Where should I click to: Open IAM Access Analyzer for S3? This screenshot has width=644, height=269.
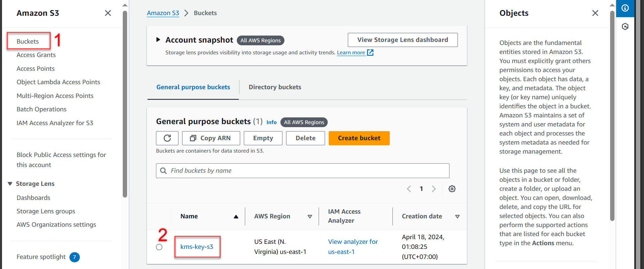tap(55, 123)
